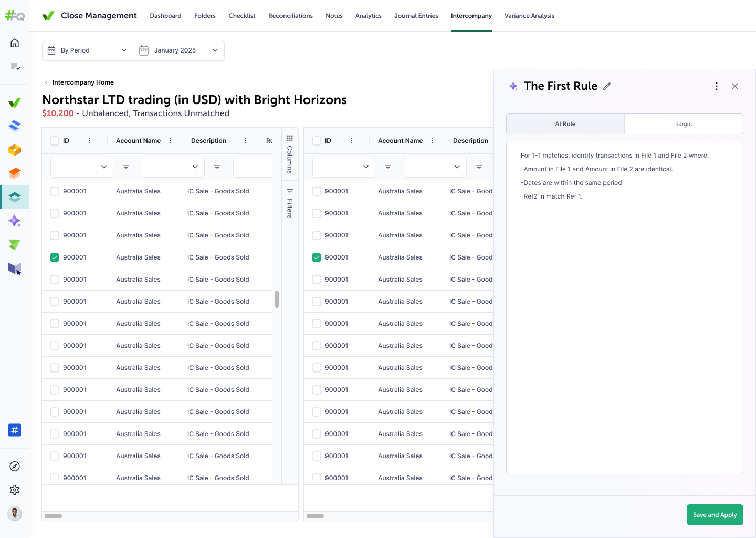Follow the Intercompany Home link
Viewport: 756px width, 538px height.
click(83, 82)
